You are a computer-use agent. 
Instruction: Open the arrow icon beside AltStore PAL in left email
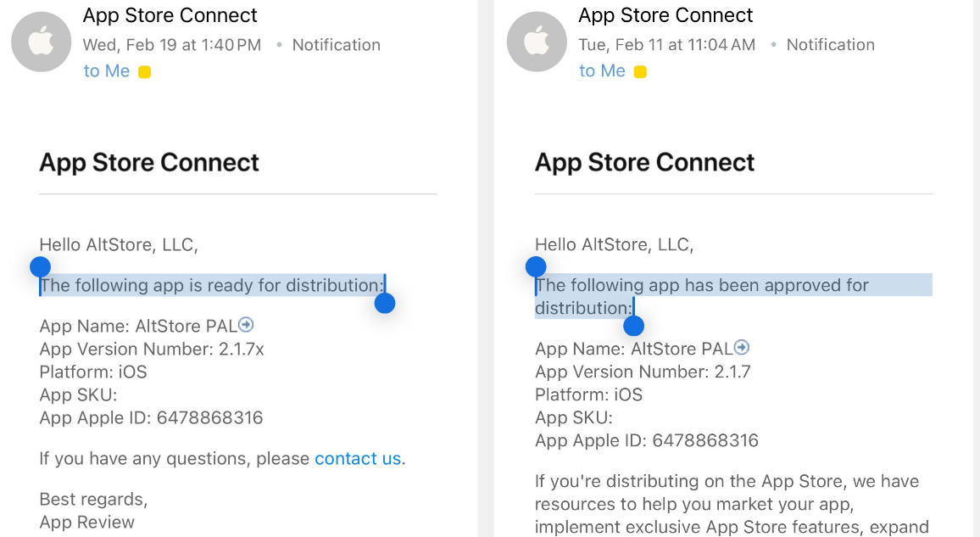[246, 324]
